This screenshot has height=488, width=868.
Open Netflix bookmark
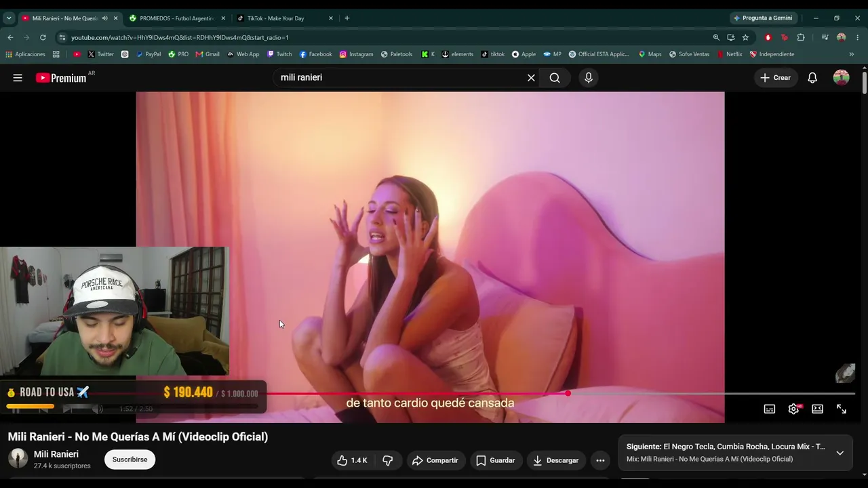730,54
